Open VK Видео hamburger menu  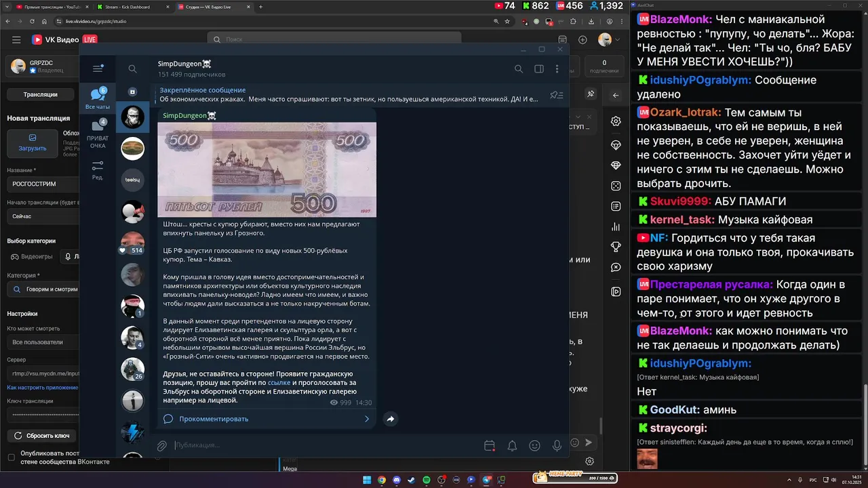(x=16, y=40)
